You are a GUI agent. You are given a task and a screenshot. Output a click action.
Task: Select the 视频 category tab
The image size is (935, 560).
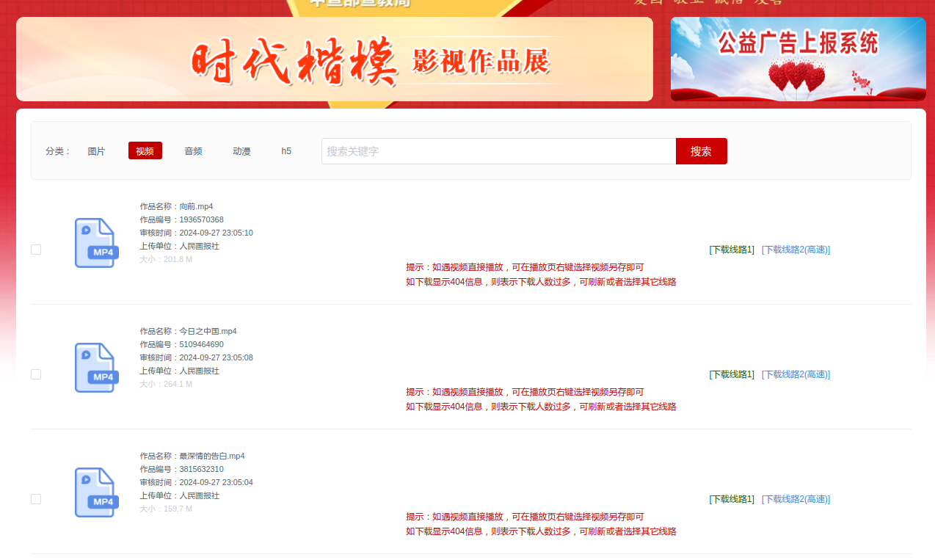coord(145,150)
